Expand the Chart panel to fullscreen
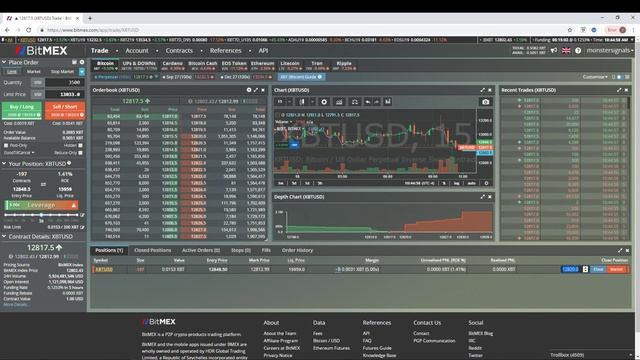The image size is (640, 360). pos(482,90)
